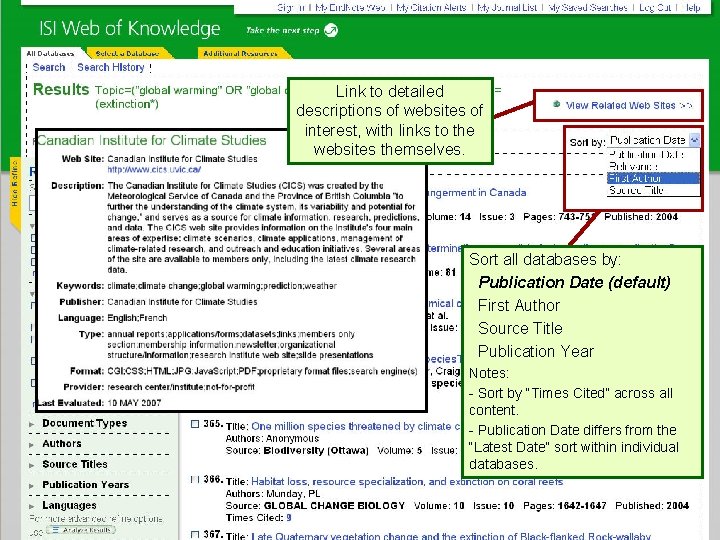Image resolution: width=720 pixels, height=540 pixels.
Task: Open the www.cics.uvic.ca website link
Action: (154, 169)
